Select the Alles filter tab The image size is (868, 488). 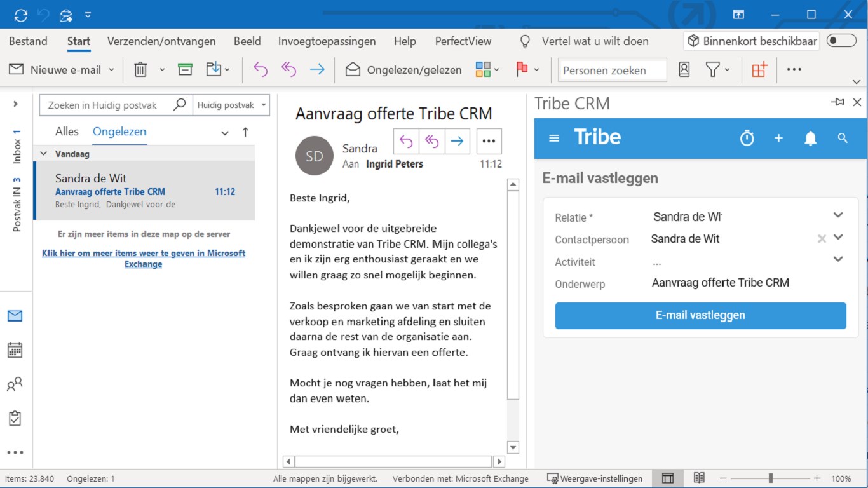[x=67, y=132]
